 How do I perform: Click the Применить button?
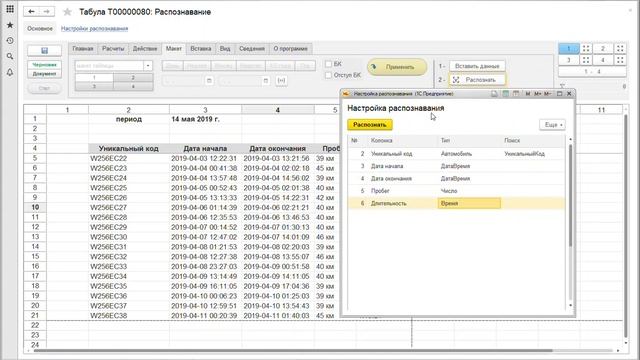[397, 67]
